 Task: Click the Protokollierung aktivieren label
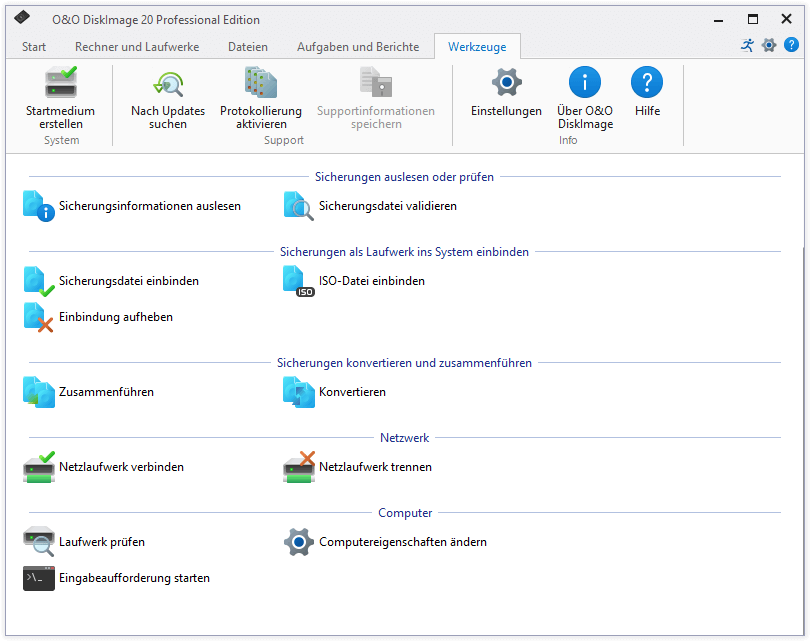(x=261, y=117)
